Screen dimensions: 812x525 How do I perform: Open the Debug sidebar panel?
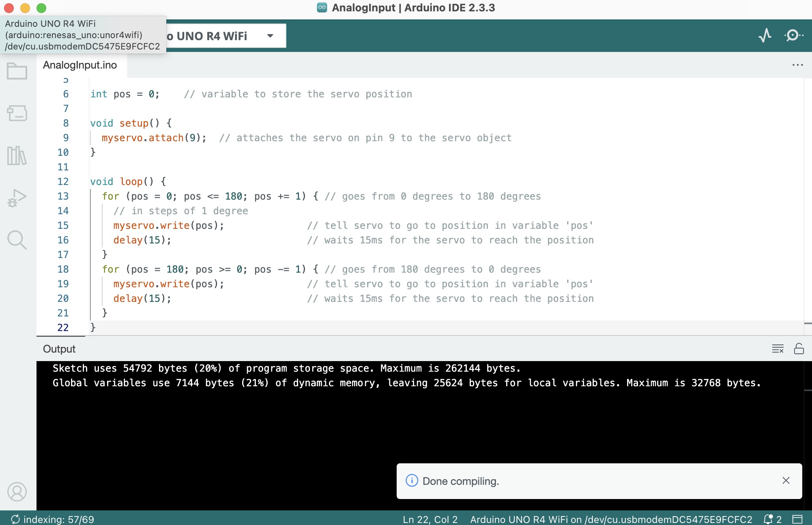17,198
